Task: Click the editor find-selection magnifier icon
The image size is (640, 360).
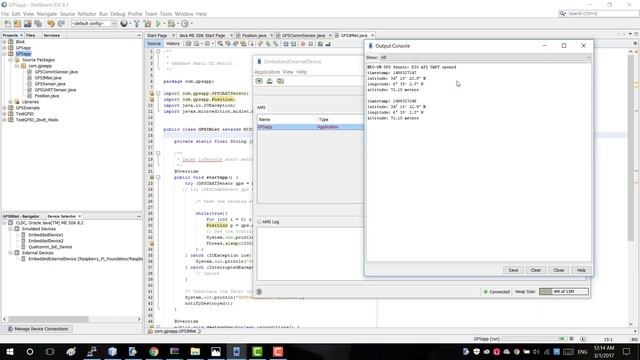Action: [x=220, y=44]
